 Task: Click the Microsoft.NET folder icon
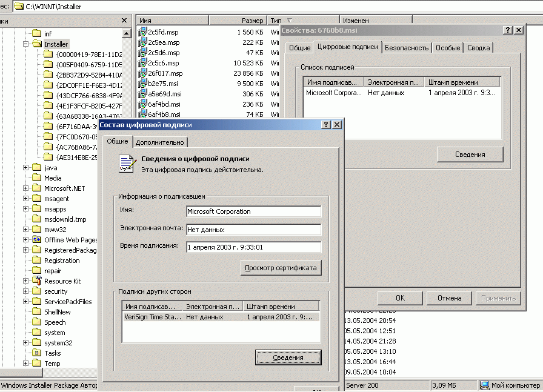(x=37, y=188)
